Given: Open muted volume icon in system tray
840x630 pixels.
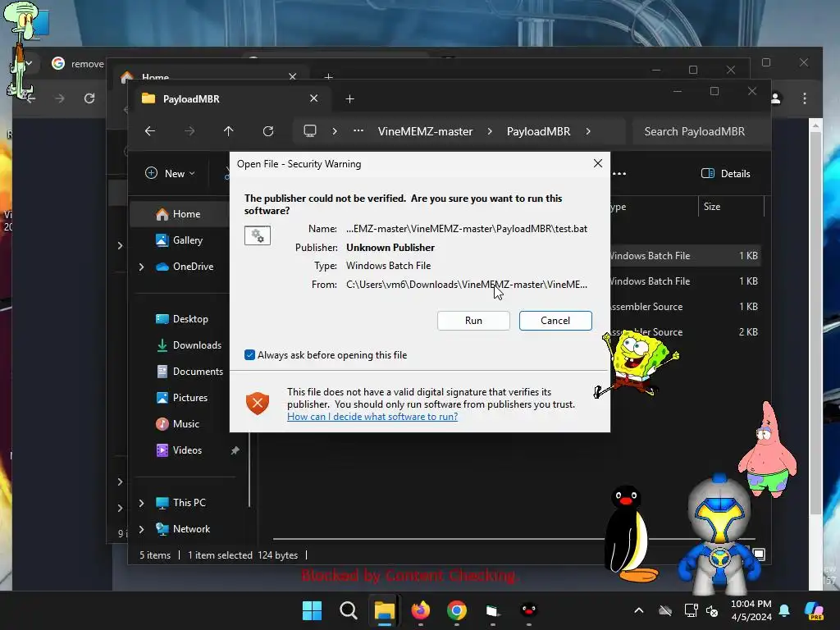Looking at the screenshot, I should tap(713, 610).
